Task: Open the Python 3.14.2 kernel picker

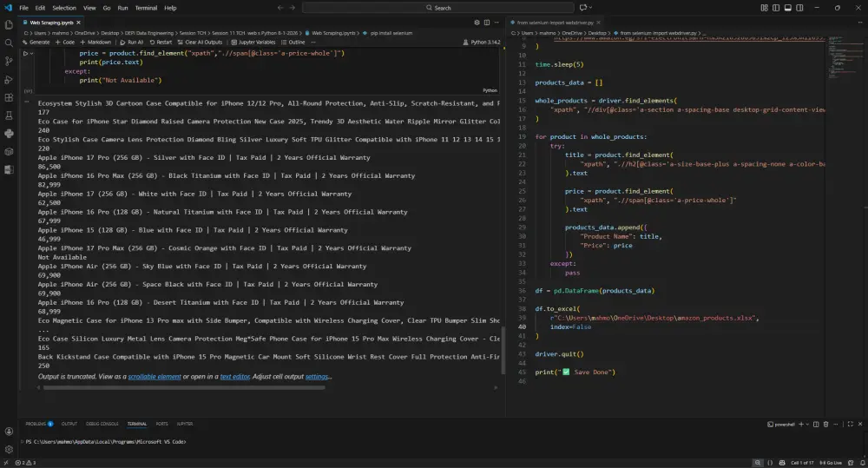Action: pos(484,42)
